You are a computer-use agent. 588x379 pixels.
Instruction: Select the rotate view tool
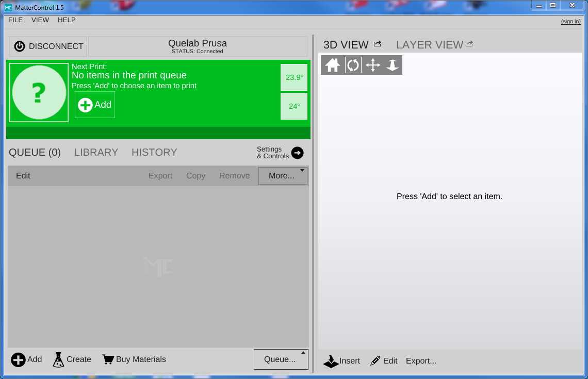coord(353,65)
